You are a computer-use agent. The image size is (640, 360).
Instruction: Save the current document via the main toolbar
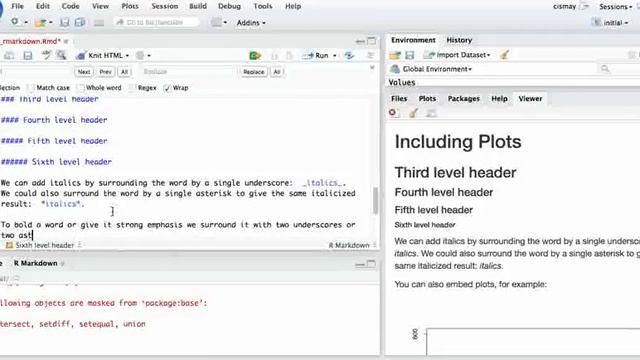point(64,22)
